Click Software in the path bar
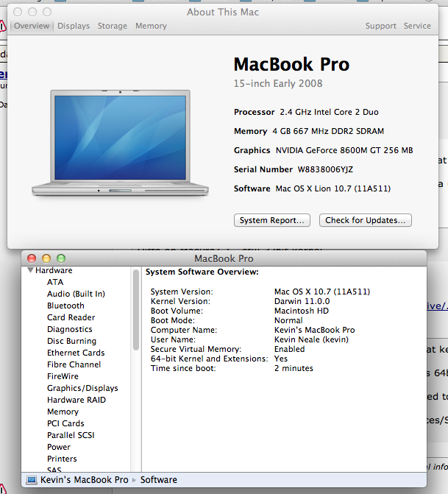This screenshot has height=494, width=448. tap(159, 480)
